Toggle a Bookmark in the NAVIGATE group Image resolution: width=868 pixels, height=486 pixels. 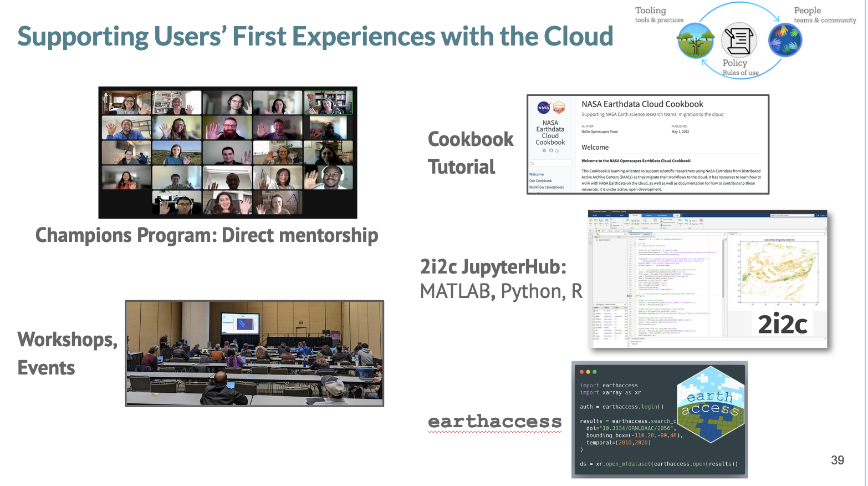coord(611,225)
